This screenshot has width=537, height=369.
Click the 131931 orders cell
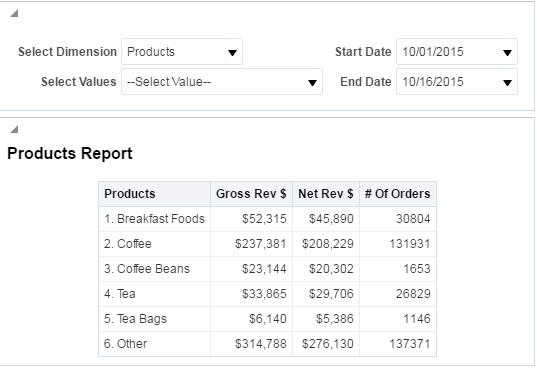(398, 244)
